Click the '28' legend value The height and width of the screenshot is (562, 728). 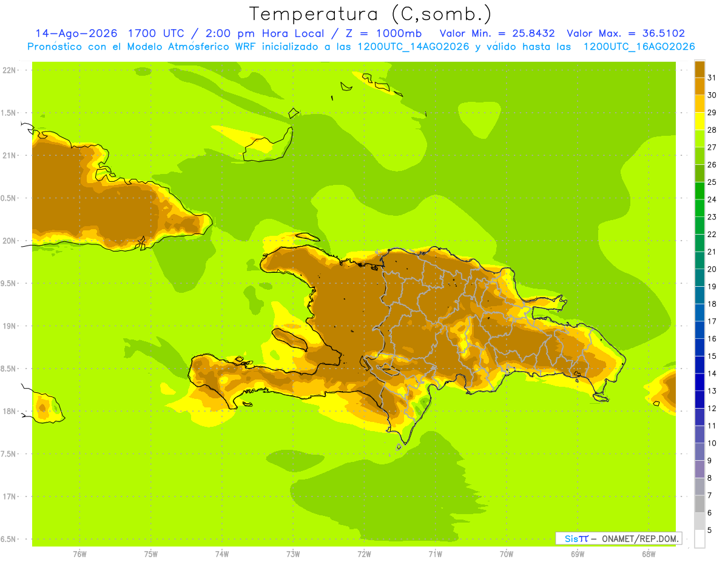pos(712,130)
